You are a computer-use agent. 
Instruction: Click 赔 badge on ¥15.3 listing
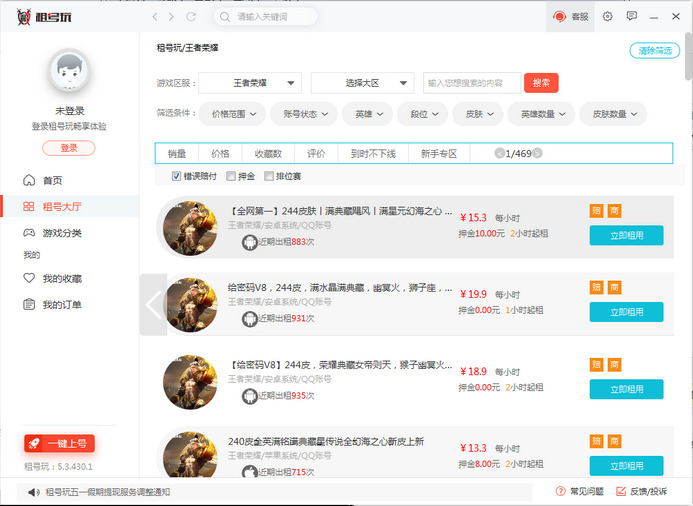(597, 211)
